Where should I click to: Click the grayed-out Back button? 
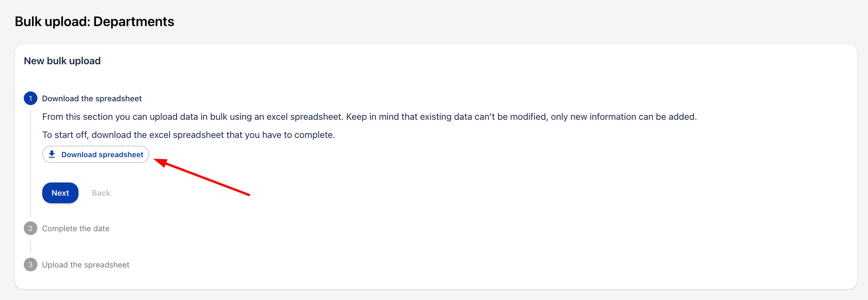pyautogui.click(x=101, y=193)
